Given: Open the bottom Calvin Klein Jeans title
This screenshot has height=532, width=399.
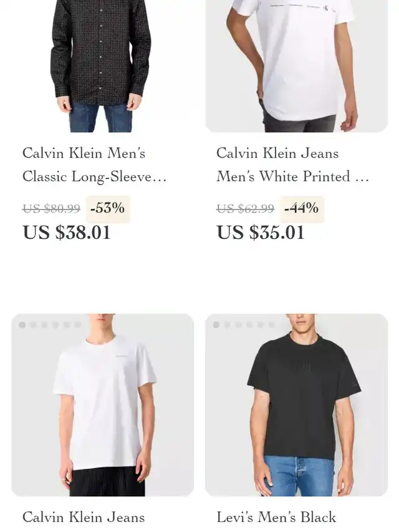Looking at the screenshot, I should pyautogui.click(x=84, y=518).
